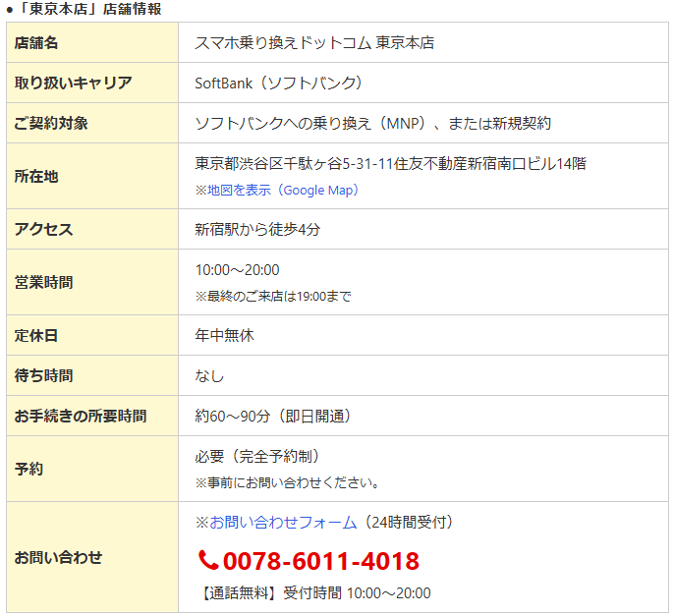Select text 年中無休

pos(224,335)
